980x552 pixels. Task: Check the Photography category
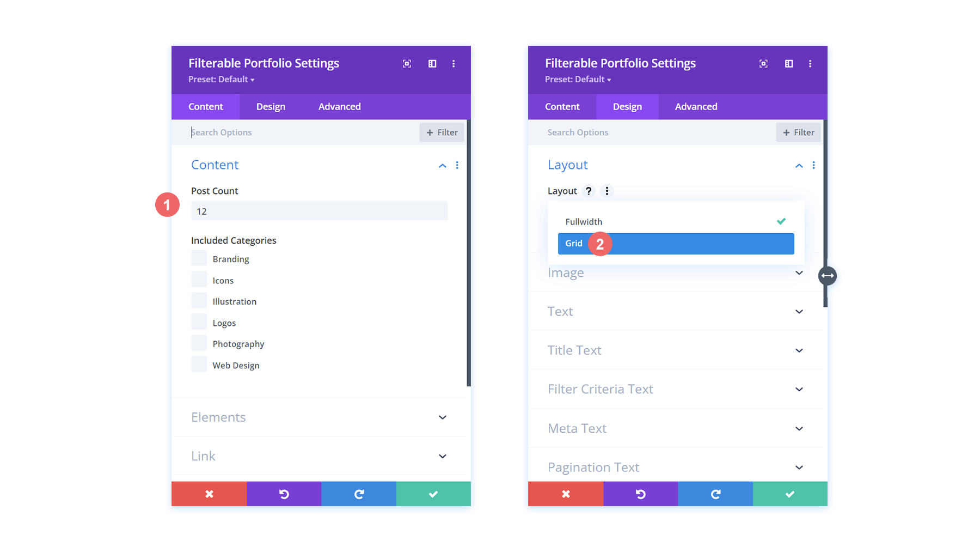point(199,343)
